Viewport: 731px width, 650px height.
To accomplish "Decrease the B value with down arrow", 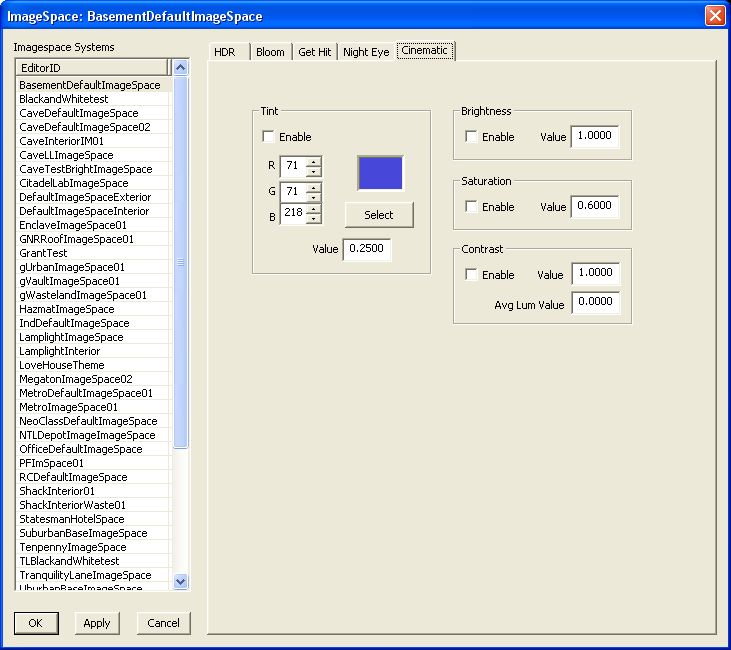I will pyautogui.click(x=313, y=218).
